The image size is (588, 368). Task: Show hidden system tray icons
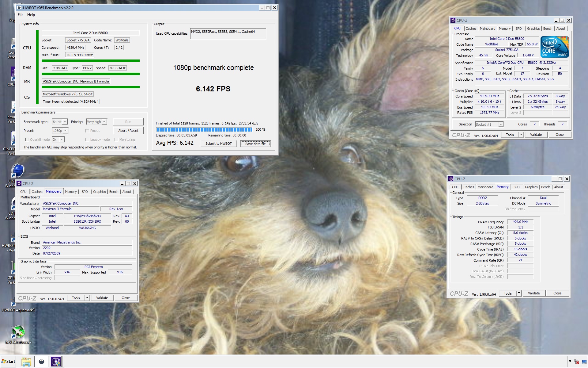pyautogui.click(x=570, y=362)
